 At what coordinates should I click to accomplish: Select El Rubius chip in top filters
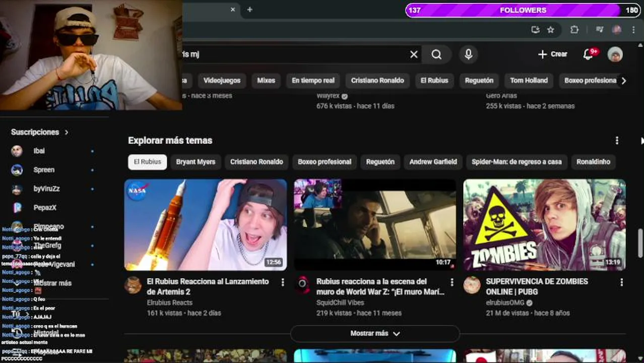434,81
